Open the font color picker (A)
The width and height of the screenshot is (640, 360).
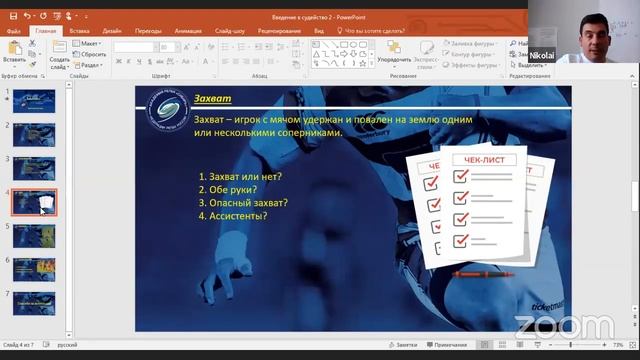click(x=206, y=62)
